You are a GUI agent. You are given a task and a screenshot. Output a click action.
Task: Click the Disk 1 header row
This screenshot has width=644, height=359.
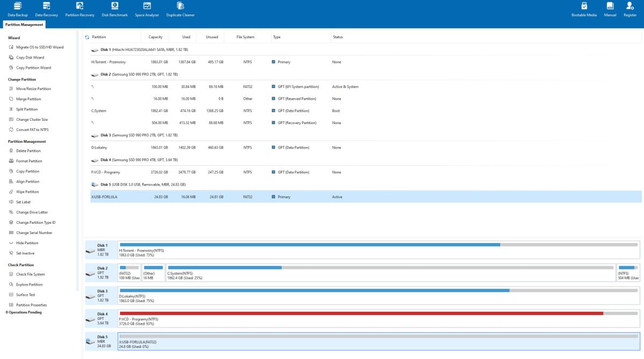tap(366, 49)
